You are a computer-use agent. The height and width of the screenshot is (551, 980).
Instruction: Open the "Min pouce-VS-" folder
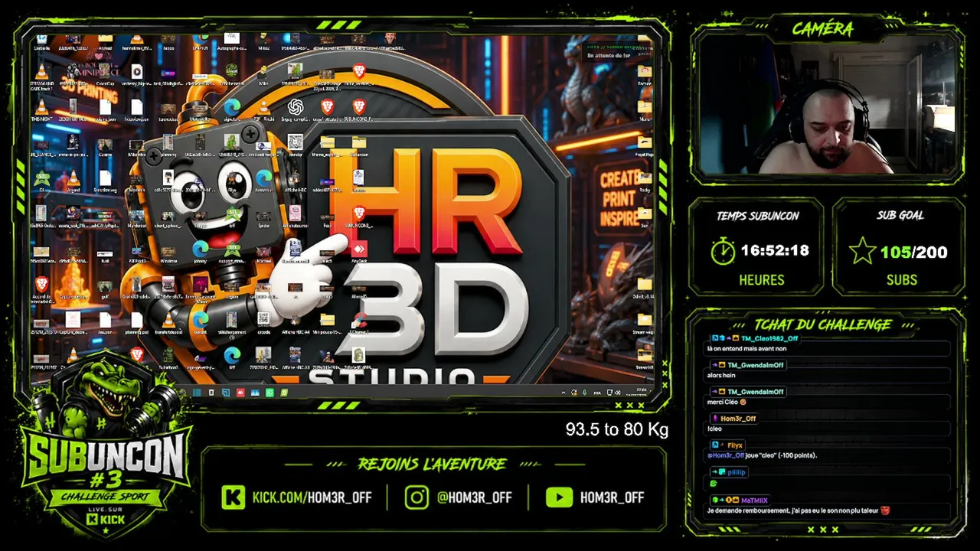(x=327, y=322)
